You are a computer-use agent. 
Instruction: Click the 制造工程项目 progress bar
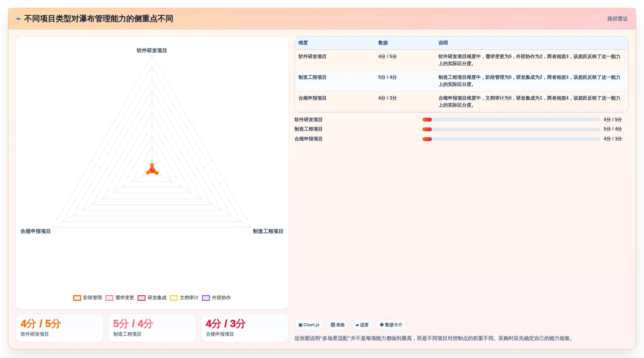coord(511,129)
